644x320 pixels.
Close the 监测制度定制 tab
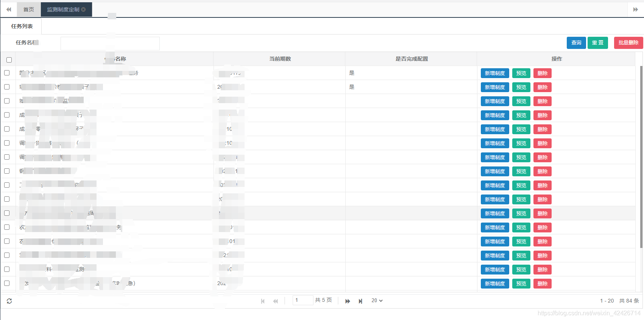83,9
